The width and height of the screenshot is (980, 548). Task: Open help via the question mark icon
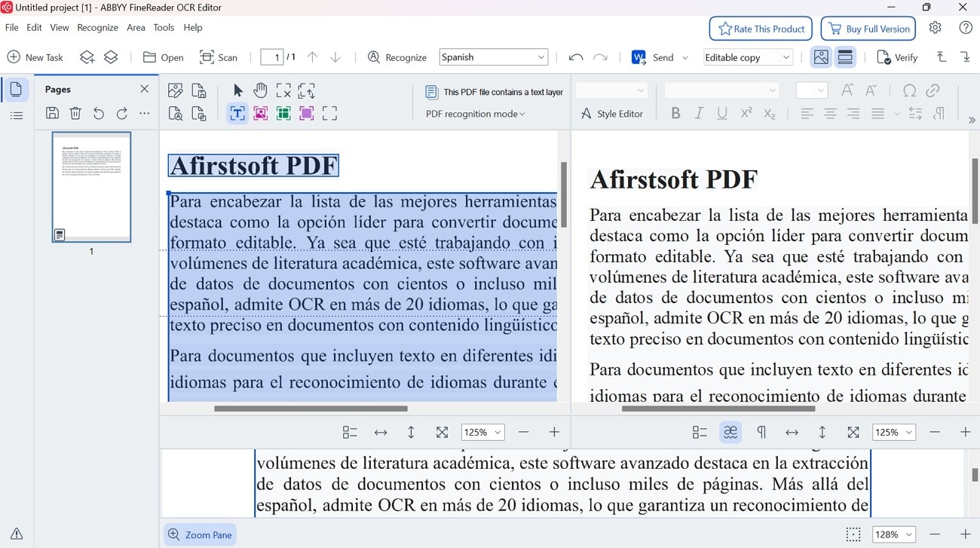tap(966, 28)
